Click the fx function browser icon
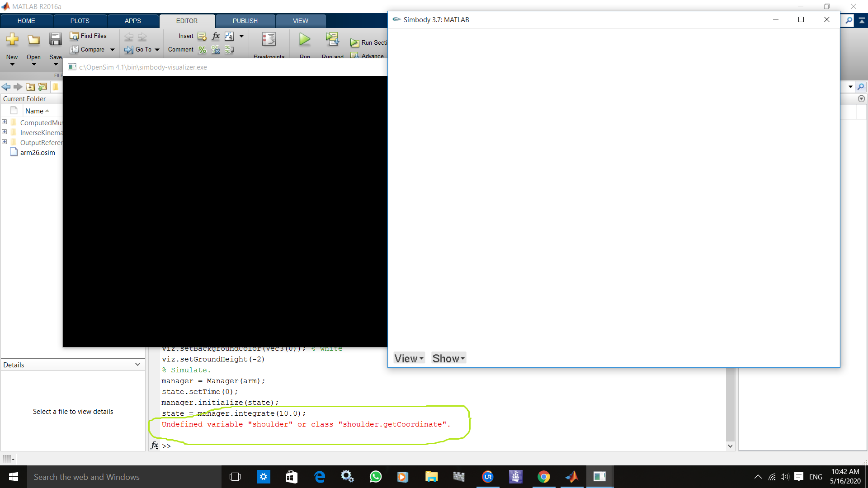The width and height of the screenshot is (868, 488). pos(155,446)
